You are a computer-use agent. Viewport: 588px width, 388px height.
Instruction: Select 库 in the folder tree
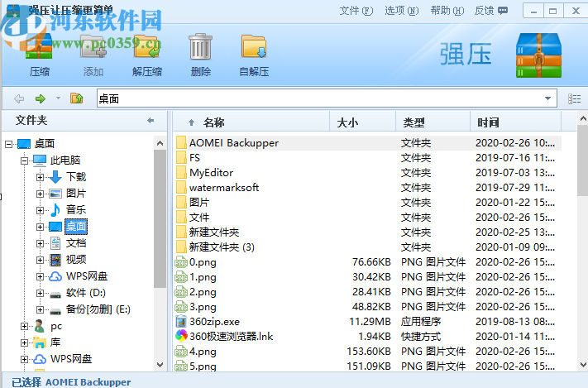click(x=55, y=342)
